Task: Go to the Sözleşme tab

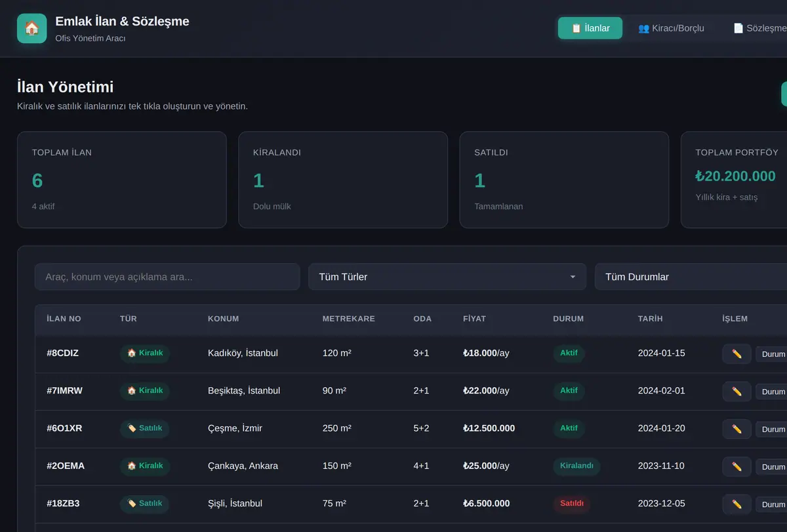Action: coord(759,28)
